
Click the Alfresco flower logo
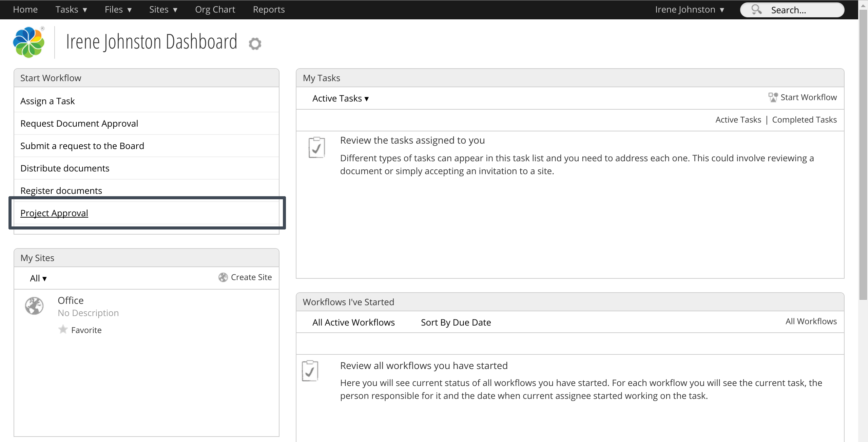[28, 42]
